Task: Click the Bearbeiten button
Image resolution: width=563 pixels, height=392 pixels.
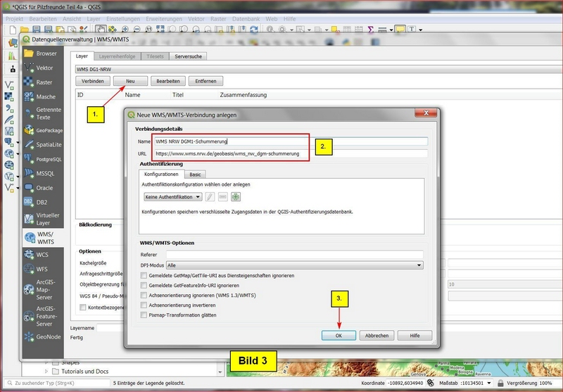Action: click(x=168, y=81)
